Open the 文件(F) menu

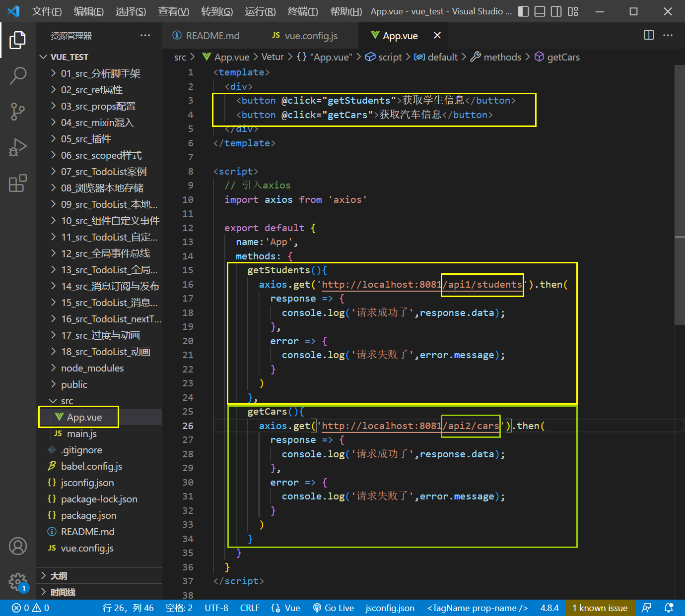[x=47, y=11]
